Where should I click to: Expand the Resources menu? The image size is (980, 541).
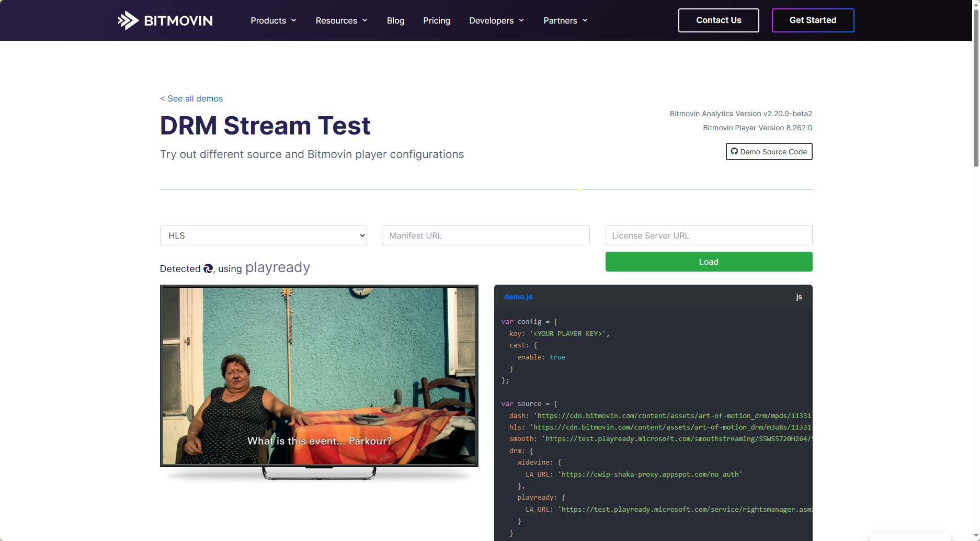(x=341, y=20)
